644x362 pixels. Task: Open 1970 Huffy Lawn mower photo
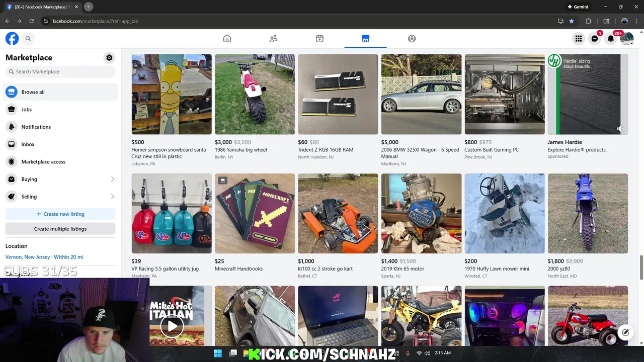pyautogui.click(x=505, y=213)
